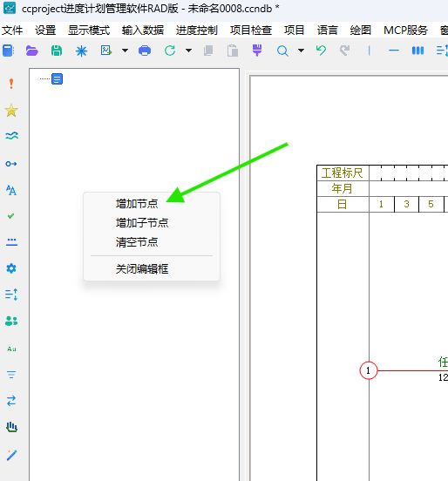Click the Print icon in the toolbar
Screen dimensions: 448x481
[x=145, y=51]
